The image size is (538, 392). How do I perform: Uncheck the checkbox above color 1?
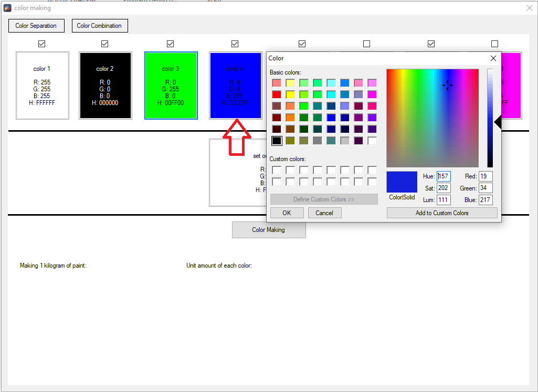(x=42, y=44)
